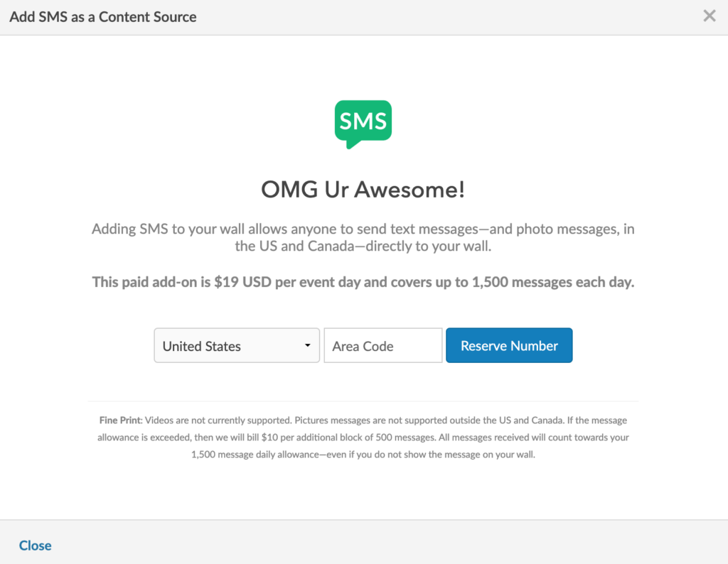Click the Fine Print disclaimer text
Screen dimensions: 728x564
click(x=363, y=437)
